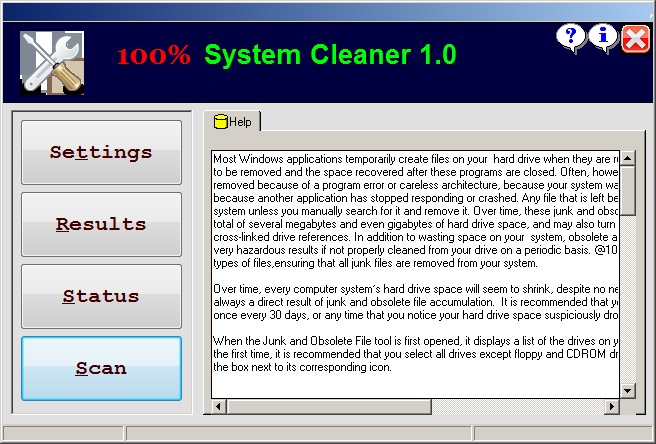Image resolution: width=656 pixels, height=444 pixels.
Task: Click the vertical scrollbar thumb
Action: pyautogui.click(x=628, y=190)
